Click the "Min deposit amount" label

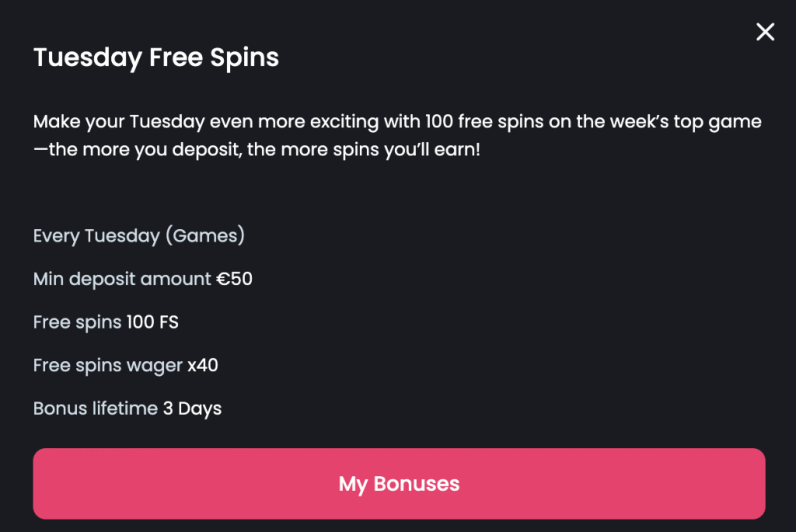[122, 279]
